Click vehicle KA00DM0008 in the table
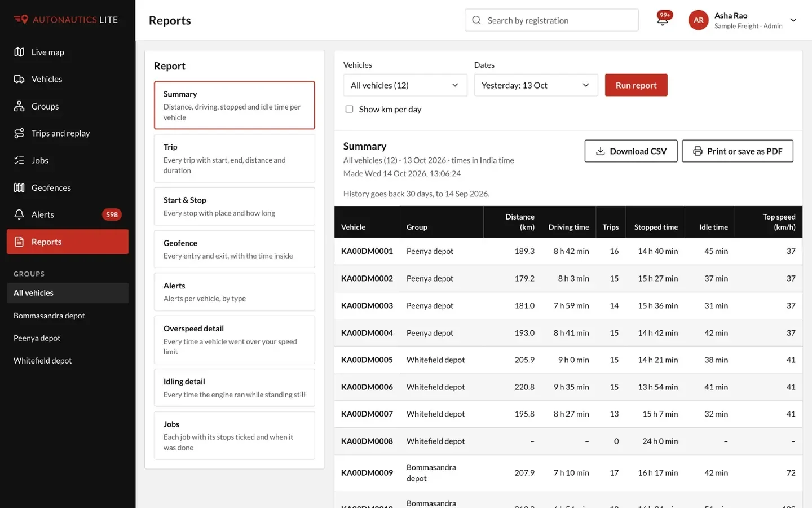The image size is (812, 508). [367, 441]
